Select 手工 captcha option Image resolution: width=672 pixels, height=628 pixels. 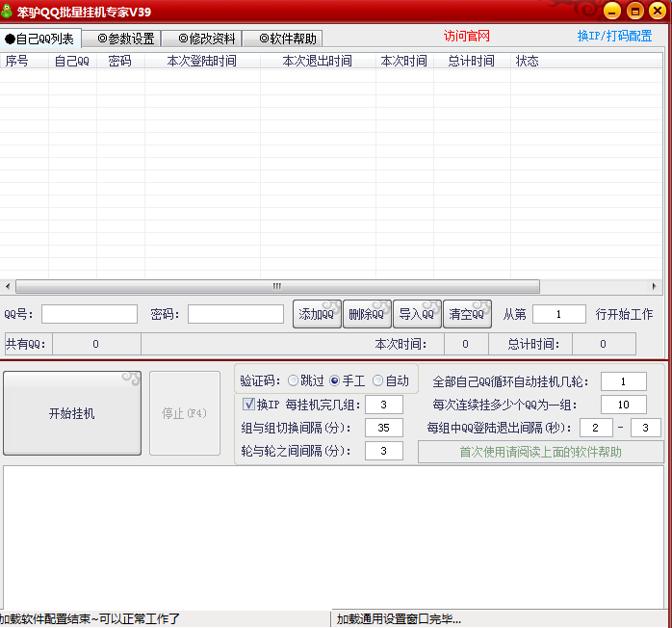coord(348,380)
